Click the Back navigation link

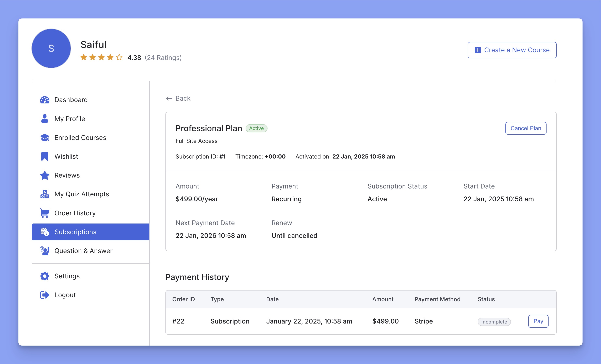pos(178,98)
